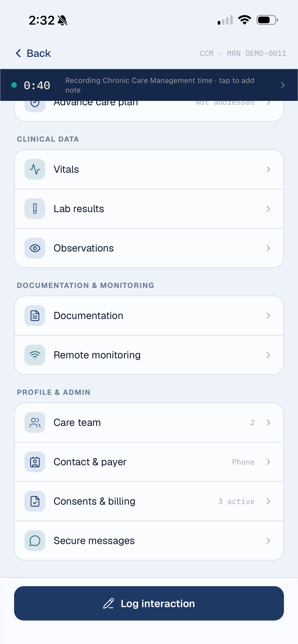Select the Observations row

149,248
